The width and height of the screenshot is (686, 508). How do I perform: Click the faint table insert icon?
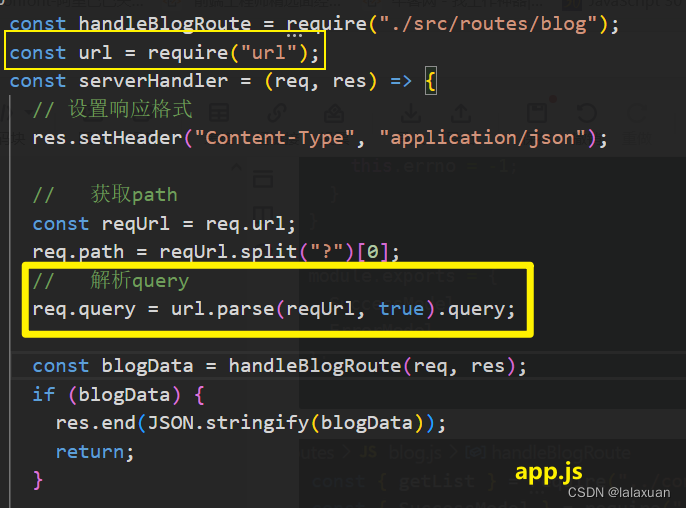[219, 113]
